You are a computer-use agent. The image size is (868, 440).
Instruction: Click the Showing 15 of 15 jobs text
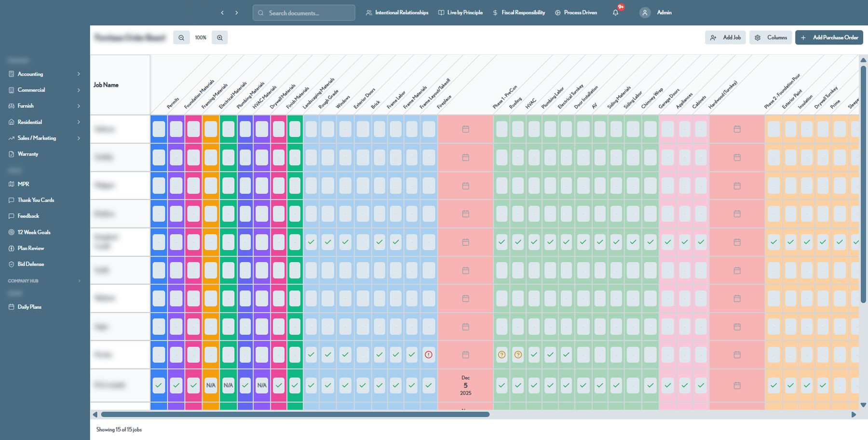119,429
